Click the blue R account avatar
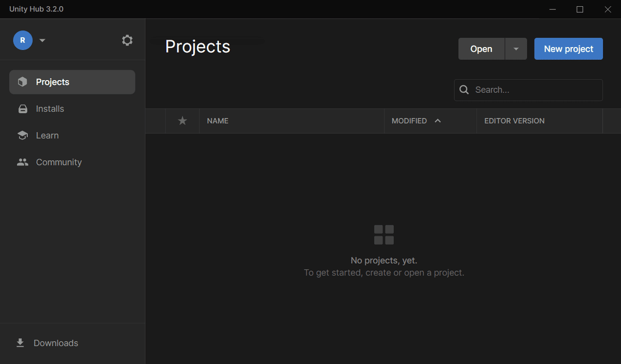 23,40
